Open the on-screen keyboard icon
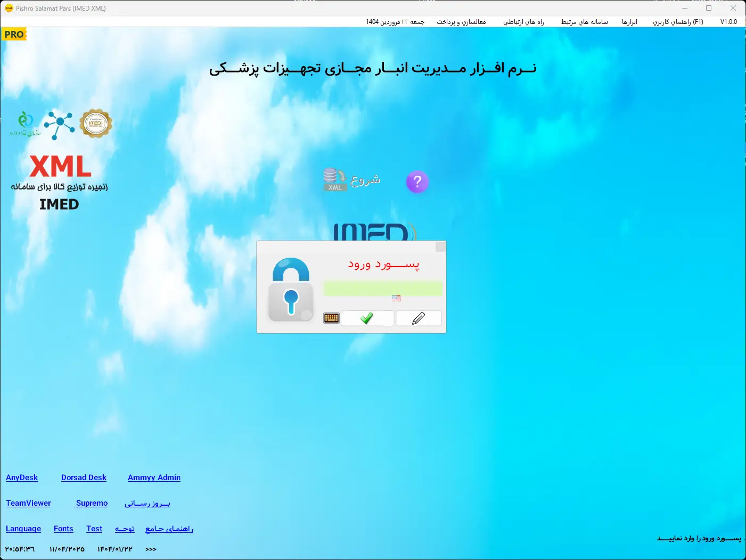Screen dimensions: 746x560 click(331, 318)
